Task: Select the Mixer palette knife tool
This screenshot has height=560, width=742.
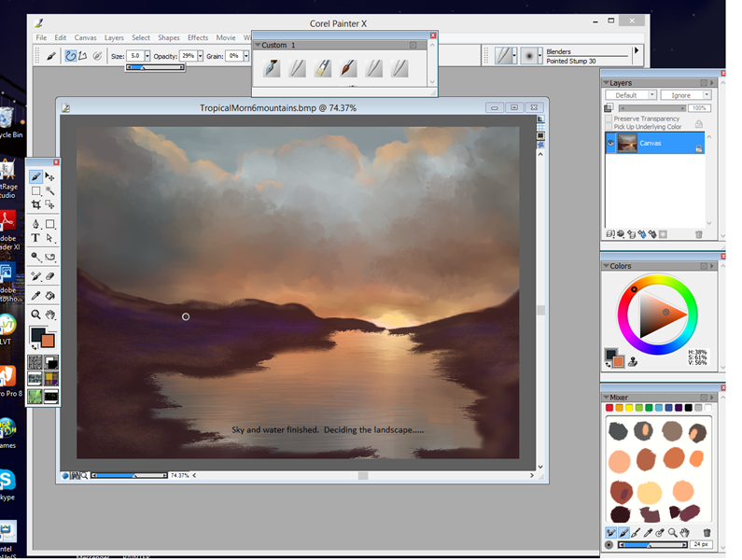Action: click(636, 533)
